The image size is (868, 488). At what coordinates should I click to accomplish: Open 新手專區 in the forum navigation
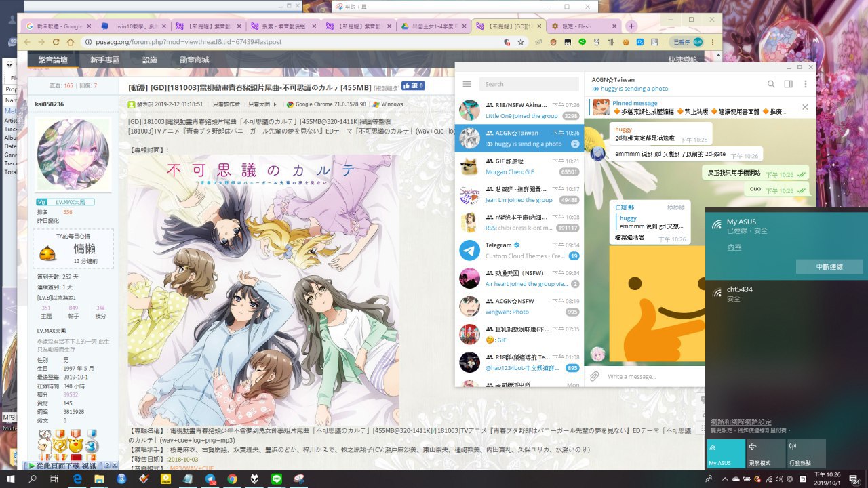[x=104, y=60]
